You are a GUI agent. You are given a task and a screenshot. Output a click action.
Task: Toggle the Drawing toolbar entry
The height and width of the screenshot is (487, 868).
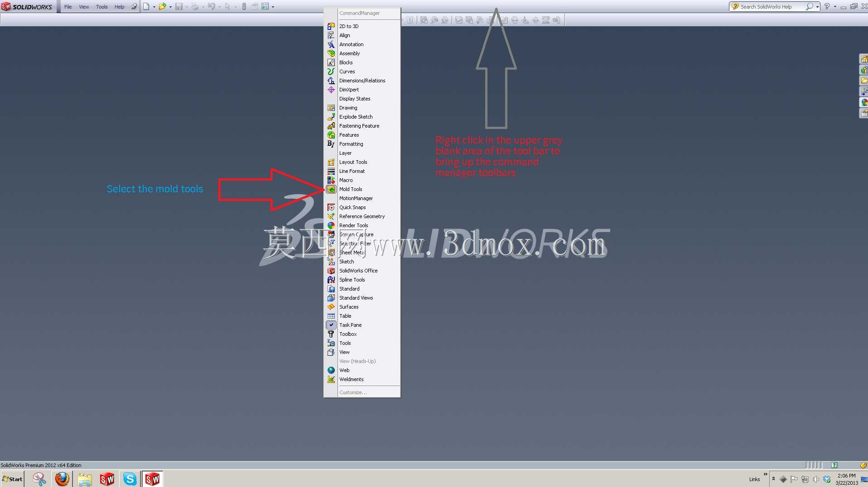coord(362,108)
